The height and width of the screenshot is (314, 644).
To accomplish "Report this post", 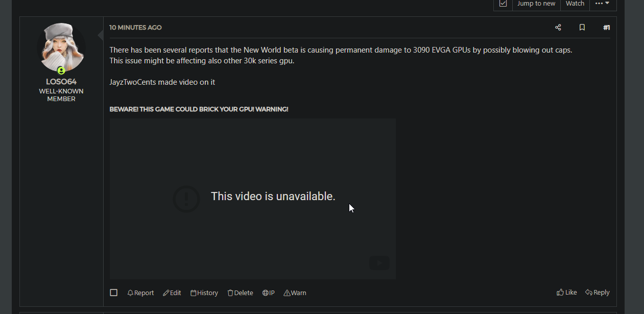I will pyautogui.click(x=140, y=293).
